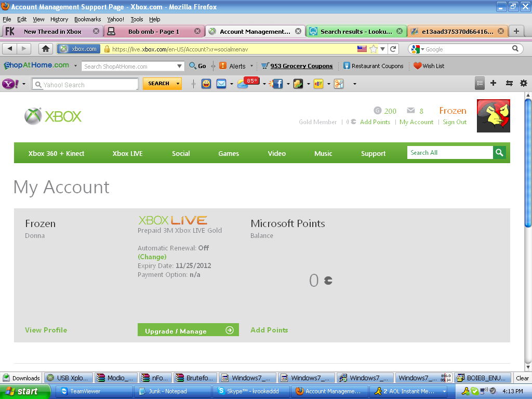Click the green folder icon in Yahoo! toolbar
Viewport: 532px width, 399px height.
tap(298, 84)
